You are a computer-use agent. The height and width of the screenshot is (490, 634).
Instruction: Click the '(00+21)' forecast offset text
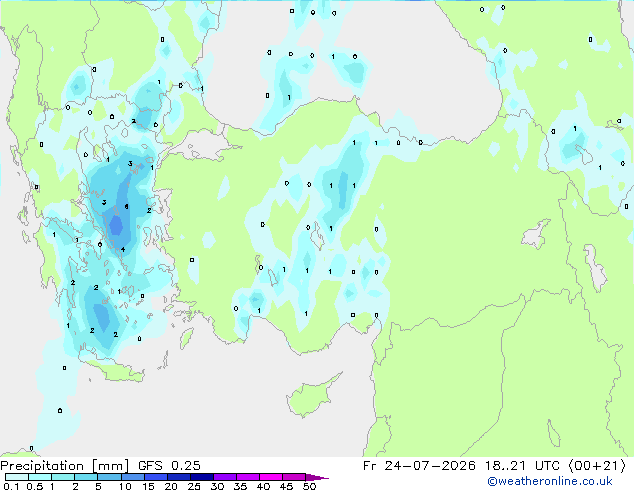(597, 466)
